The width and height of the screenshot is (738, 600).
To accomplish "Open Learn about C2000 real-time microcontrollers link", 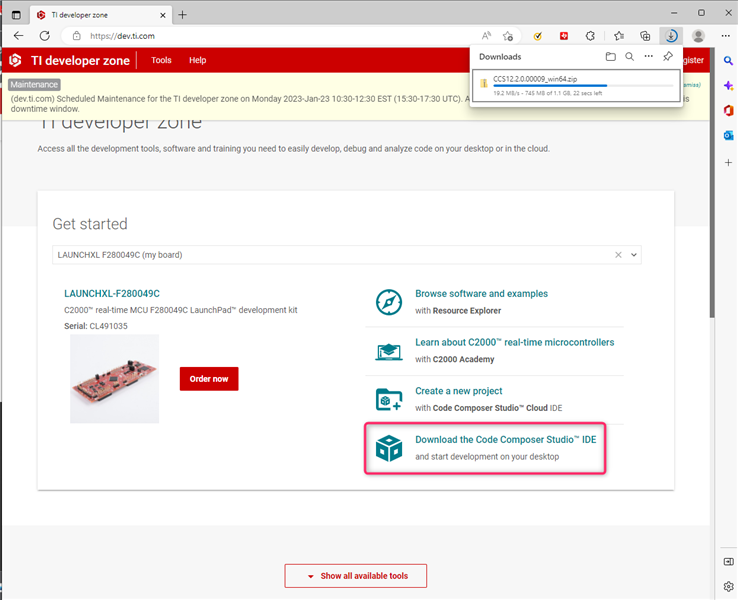I will 514,342.
